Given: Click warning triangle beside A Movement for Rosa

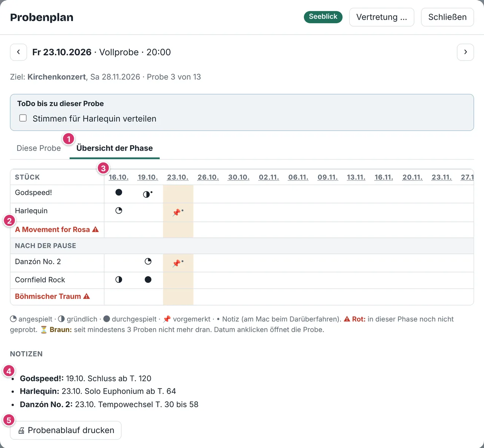Looking at the screenshot, I should [96, 229].
